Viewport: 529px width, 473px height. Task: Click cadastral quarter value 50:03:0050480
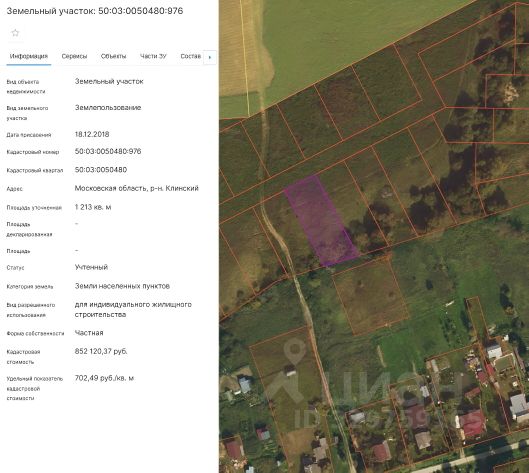point(101,170)
